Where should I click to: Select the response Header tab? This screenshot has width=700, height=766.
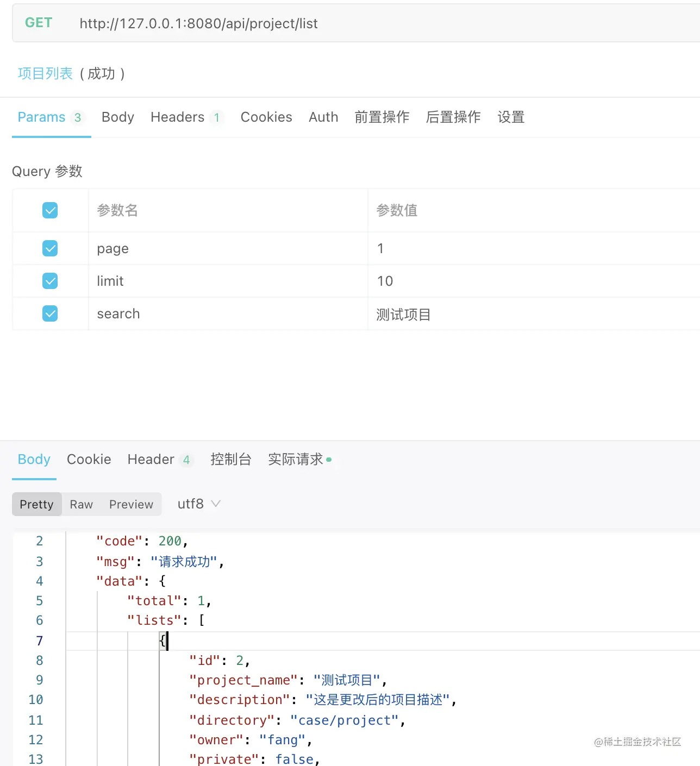160,460
